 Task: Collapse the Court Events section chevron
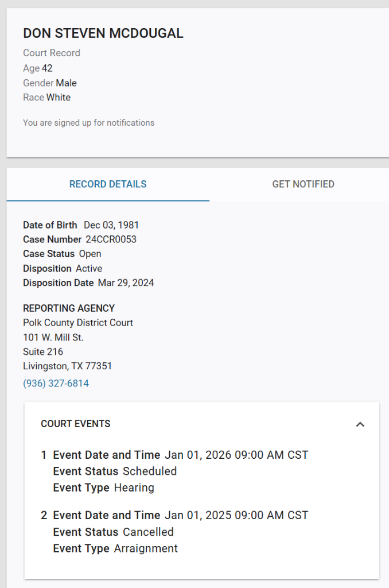pos(360,424)
